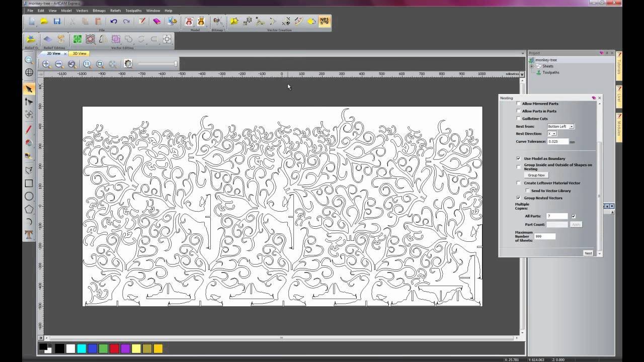The height and width of the screenshot is (362, 644).
Task: Click the Save file icon
Action: click(x=57, y=21)
